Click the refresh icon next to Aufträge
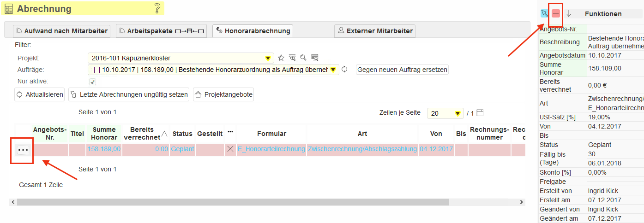This screenshot has height=223, width=644. click(344, 70)
